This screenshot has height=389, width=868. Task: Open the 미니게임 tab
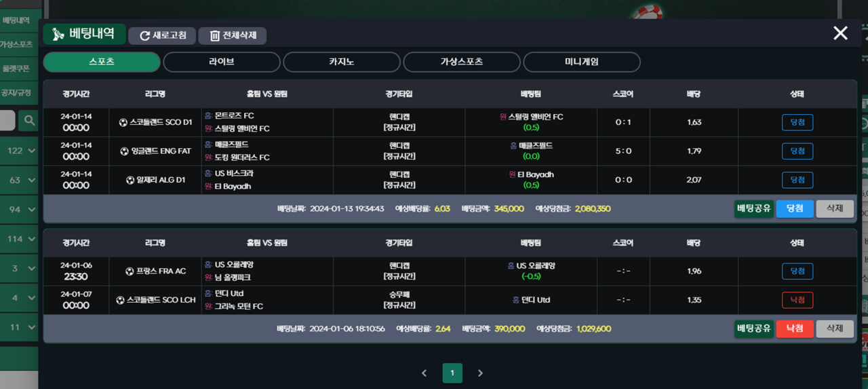[x=582, y=62]
